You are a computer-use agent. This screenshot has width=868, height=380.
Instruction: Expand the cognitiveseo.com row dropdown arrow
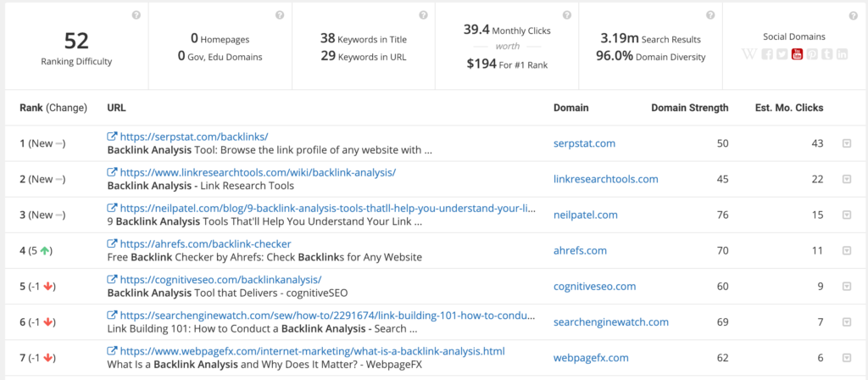tap(847, 287)
